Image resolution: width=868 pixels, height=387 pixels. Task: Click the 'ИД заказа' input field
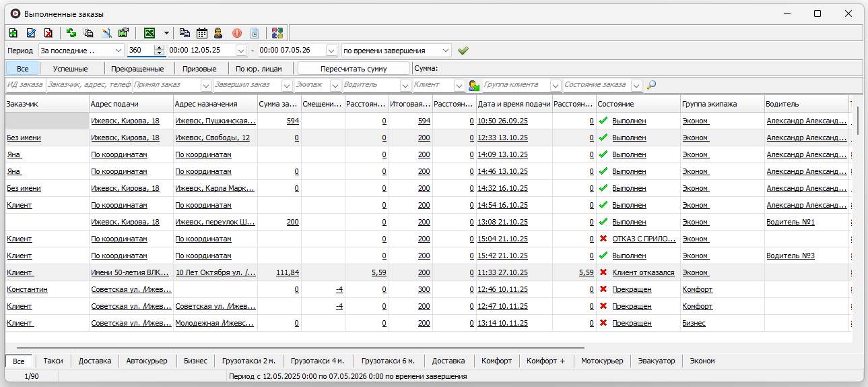pyautogui.click(x=25, y=85)
